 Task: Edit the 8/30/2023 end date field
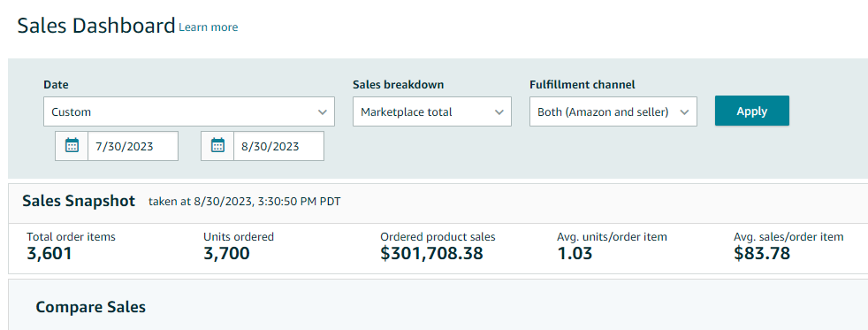(278, 146)
